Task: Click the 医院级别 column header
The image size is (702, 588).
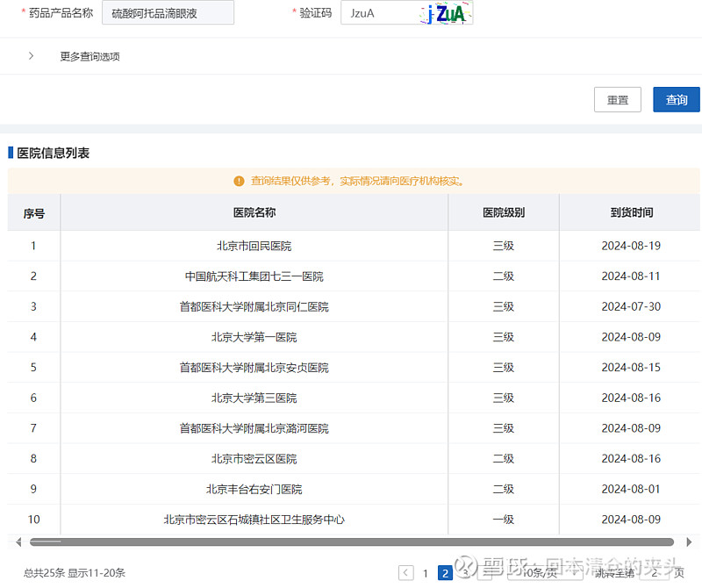Action: click(x=503, y=212)
